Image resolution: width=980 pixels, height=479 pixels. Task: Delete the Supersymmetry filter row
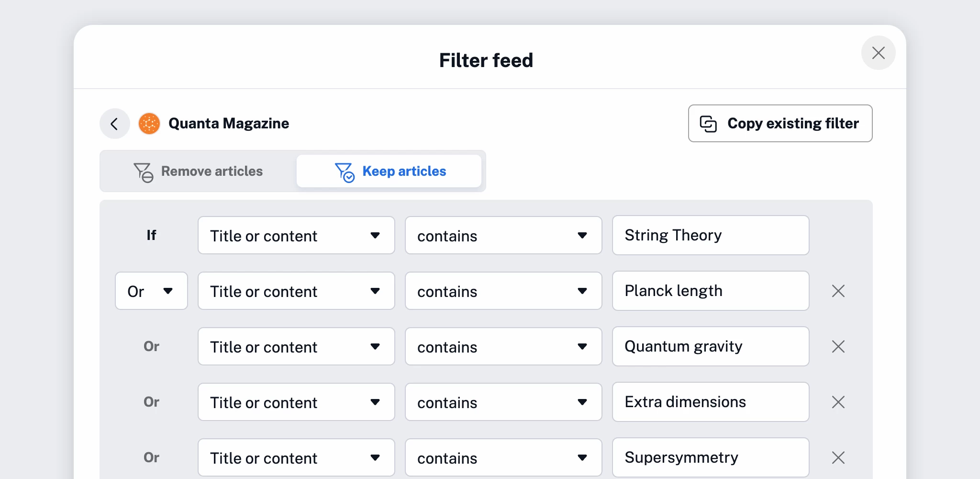(x=838, y=457)
